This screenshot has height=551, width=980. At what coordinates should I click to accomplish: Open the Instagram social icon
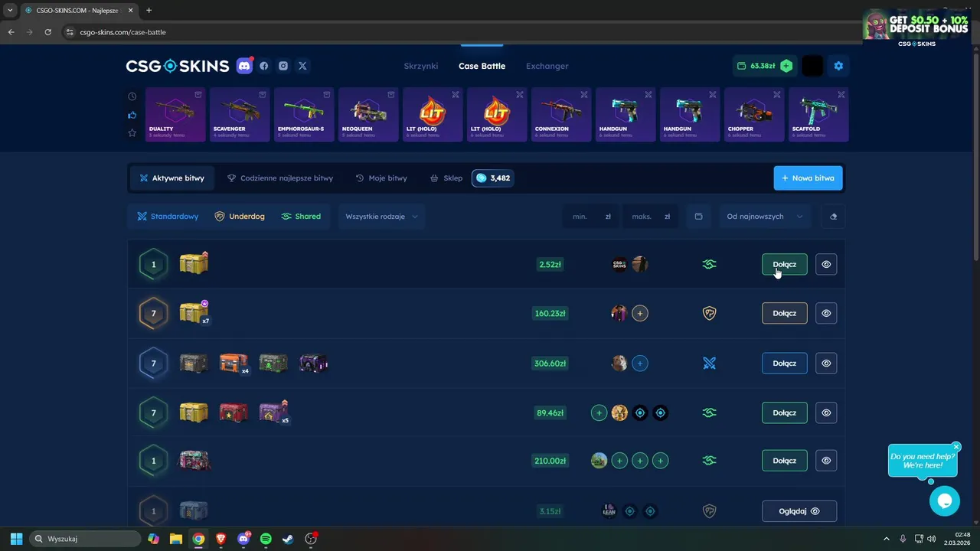[283, 66]
